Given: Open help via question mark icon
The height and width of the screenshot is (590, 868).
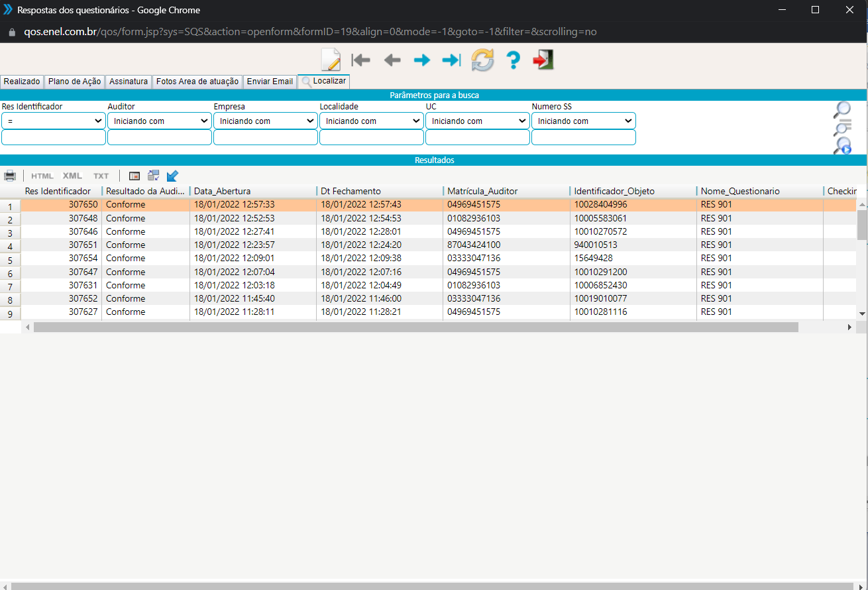Looking at the screenshot, I should [513, 60].
